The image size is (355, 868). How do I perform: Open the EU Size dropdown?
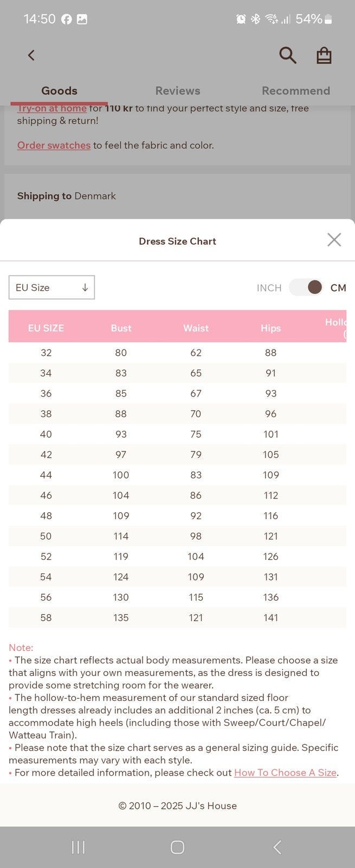51,288
